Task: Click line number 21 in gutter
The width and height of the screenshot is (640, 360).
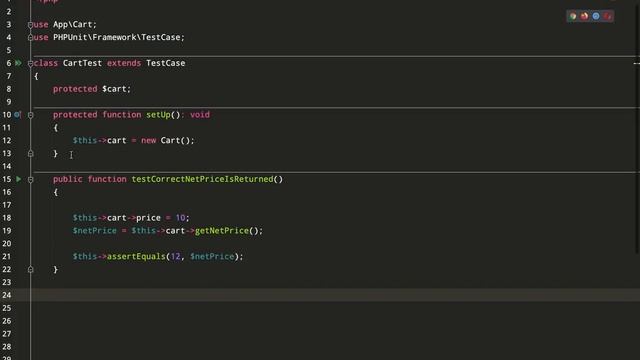Action: (7, 256)
